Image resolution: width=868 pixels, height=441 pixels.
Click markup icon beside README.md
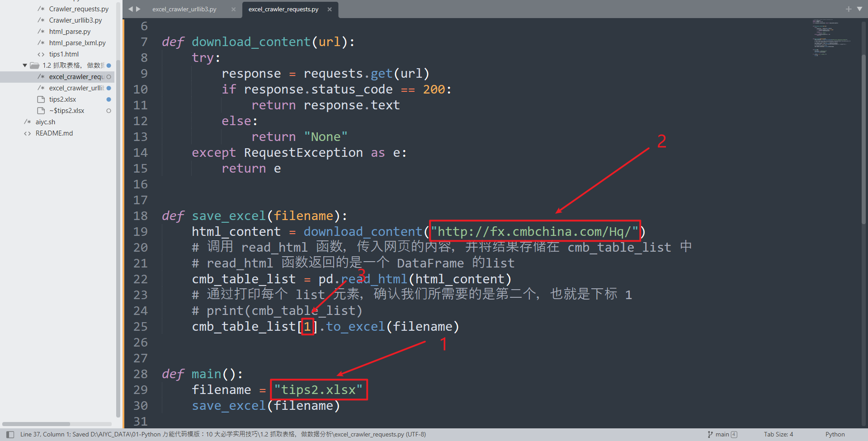27,133
